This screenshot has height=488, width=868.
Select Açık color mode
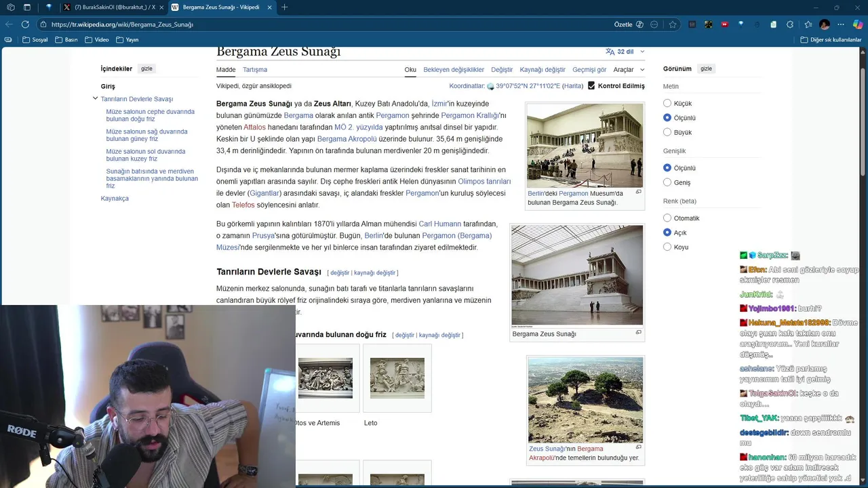click(667, 232)
